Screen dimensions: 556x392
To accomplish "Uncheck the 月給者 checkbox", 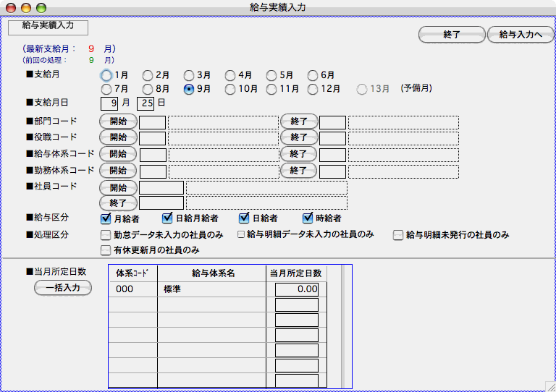I will pos(105,218).
